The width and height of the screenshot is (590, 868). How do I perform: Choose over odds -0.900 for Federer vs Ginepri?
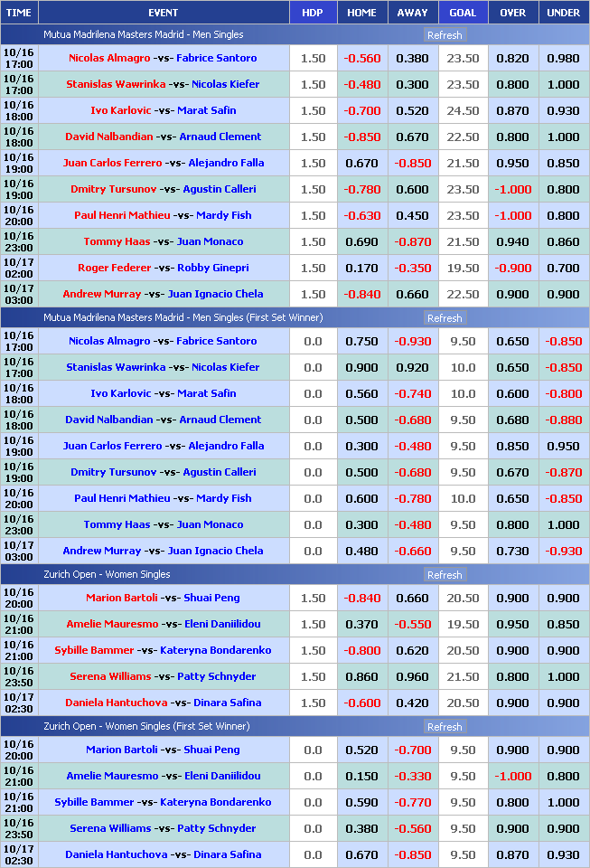[x=512, y=268]
